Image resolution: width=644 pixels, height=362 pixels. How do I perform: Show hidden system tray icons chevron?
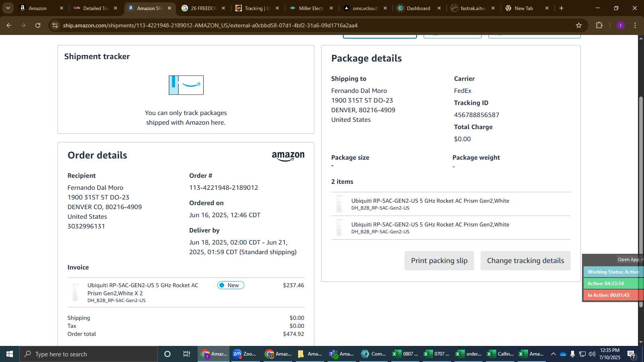(x=553, y=354)
